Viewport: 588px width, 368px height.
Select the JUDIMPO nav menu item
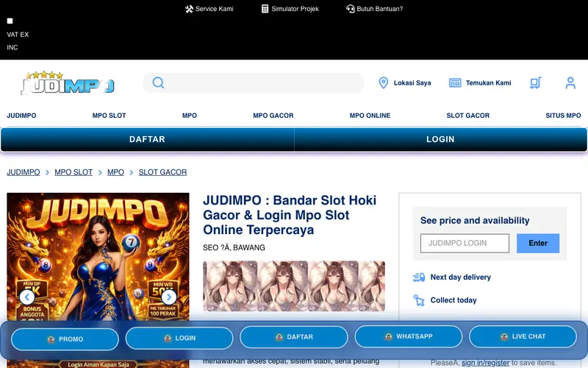tap(21, 116)
